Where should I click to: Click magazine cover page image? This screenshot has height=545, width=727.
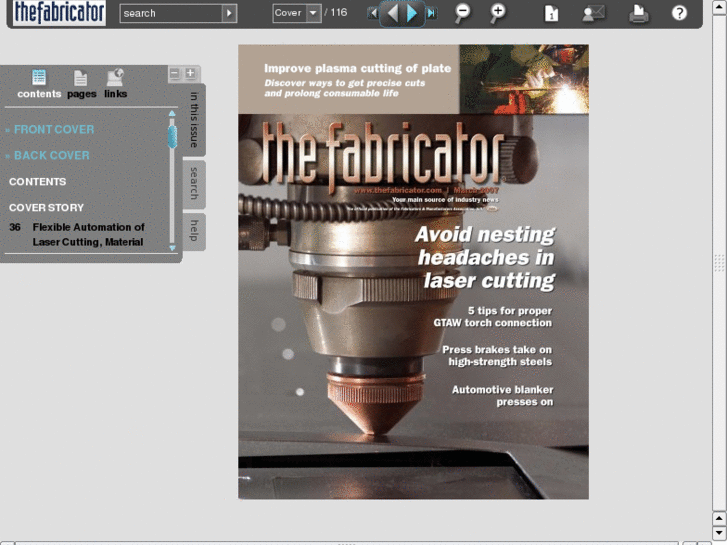click(x=413, y=272)
